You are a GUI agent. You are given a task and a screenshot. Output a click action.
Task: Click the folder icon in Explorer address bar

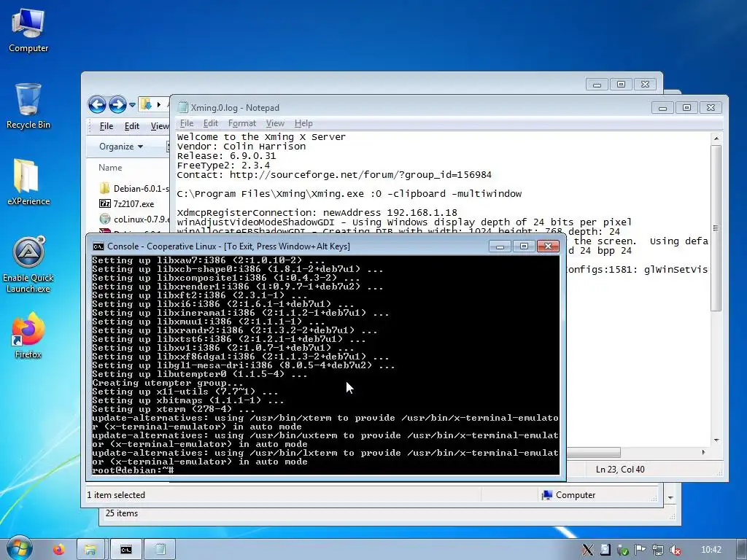tap(146, 104)
